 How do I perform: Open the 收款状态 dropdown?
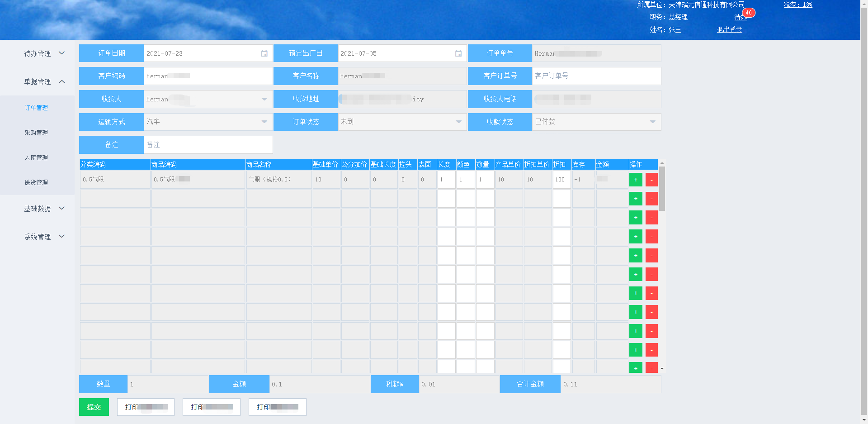coord(652,122)
